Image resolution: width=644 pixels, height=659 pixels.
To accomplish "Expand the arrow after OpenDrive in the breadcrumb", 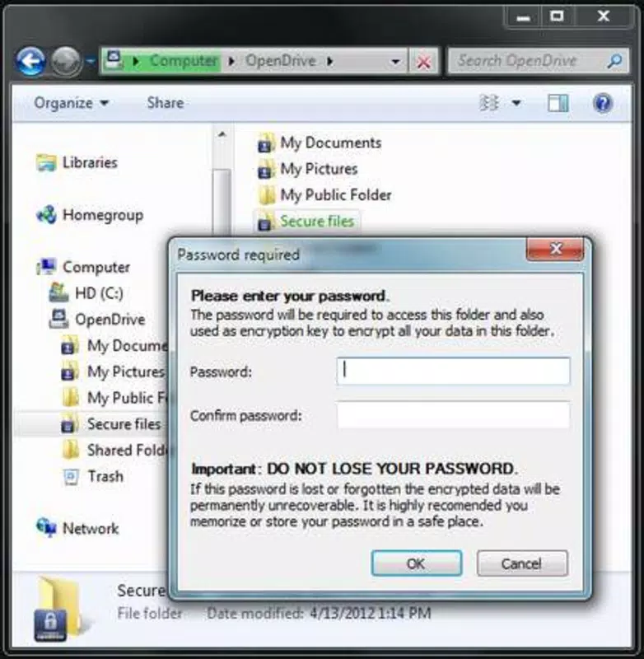I will point(330,61).
